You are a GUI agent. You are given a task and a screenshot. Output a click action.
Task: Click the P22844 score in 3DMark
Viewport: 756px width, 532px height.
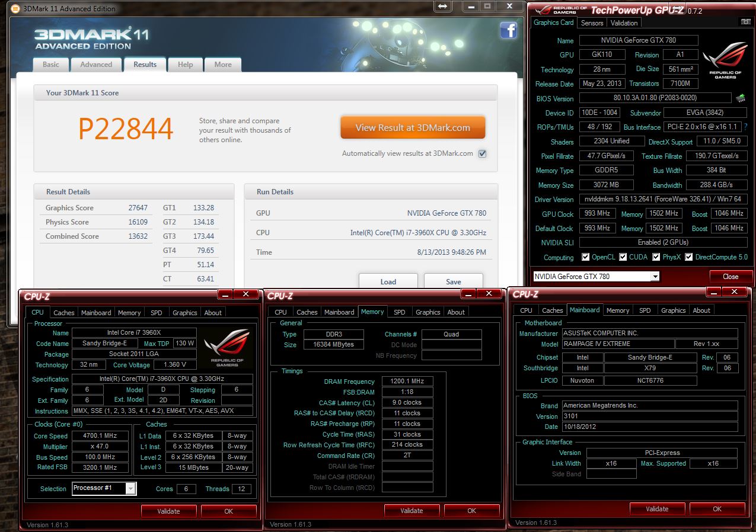point(126,129)
